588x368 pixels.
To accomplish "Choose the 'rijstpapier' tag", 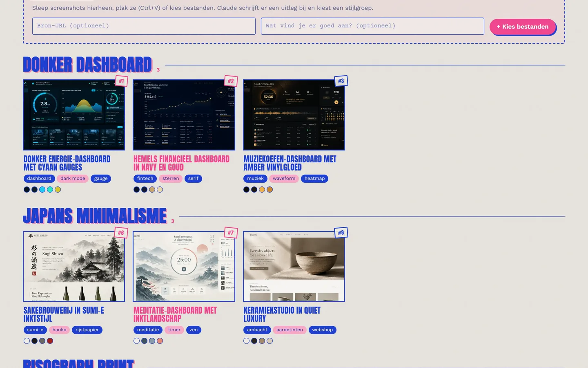I will pyautogui.click(x=87, y=330).
